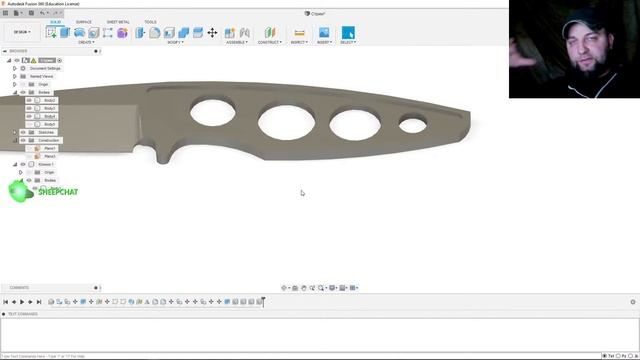The width and height of the screenshot is (640, 360).
Task: Click the Insert image icon
Action: point(324,33)
